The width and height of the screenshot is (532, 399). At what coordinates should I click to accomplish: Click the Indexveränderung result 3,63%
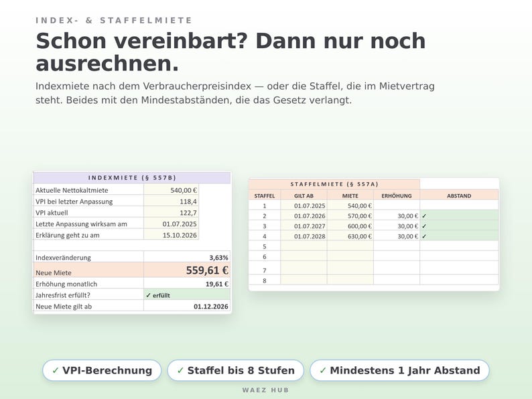(x=187, y=257)
